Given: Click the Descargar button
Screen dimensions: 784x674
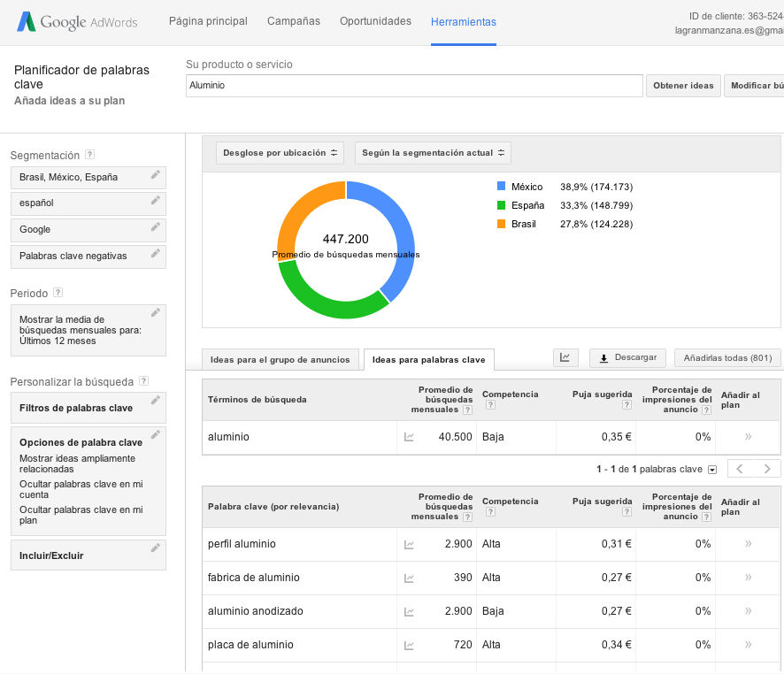Looking at the screenshot, I should (x=627, y=357).
